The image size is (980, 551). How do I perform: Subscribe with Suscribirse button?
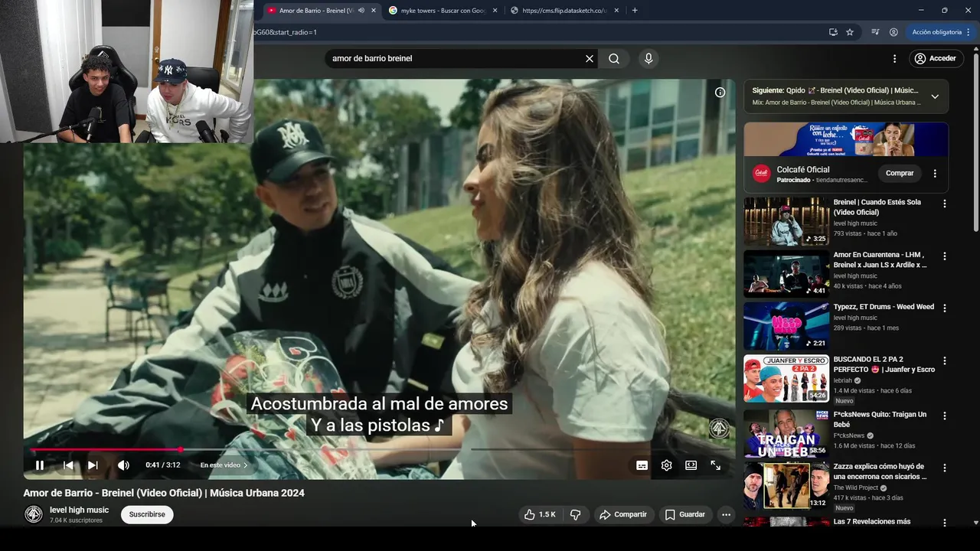(147, 514)
